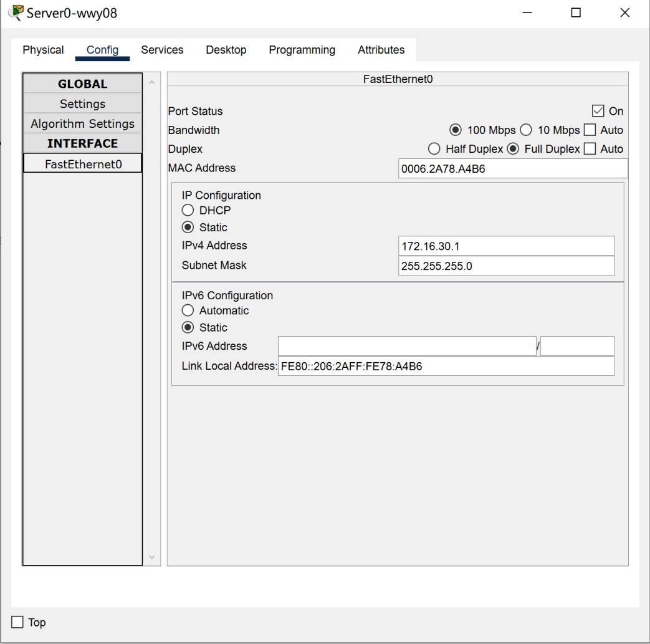Click the Bandwidth label

(194, 130)
